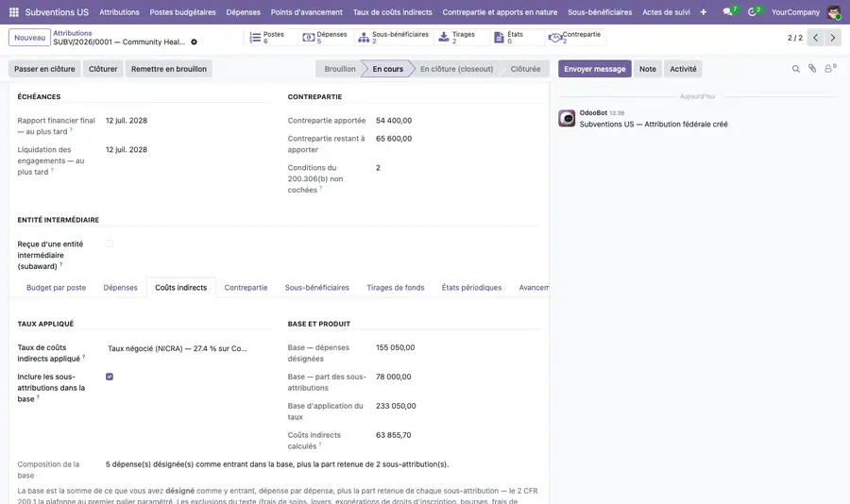
Task: Open the apps grid home menu
Action: click(14, 12)
